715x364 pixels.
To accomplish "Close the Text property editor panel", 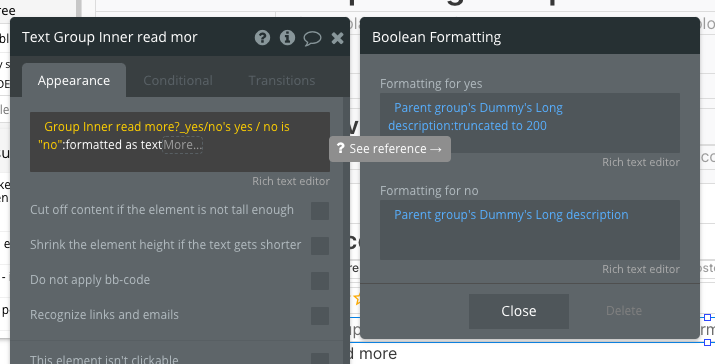I will tap(337, 38).
